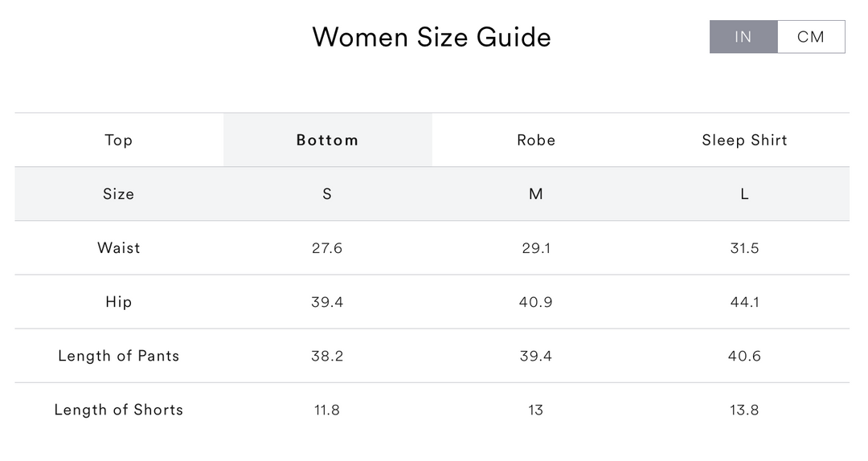This screenshot has width=868, height=461.
Task: Show the Sleep Shirt size tab
Action: [744, 140]
